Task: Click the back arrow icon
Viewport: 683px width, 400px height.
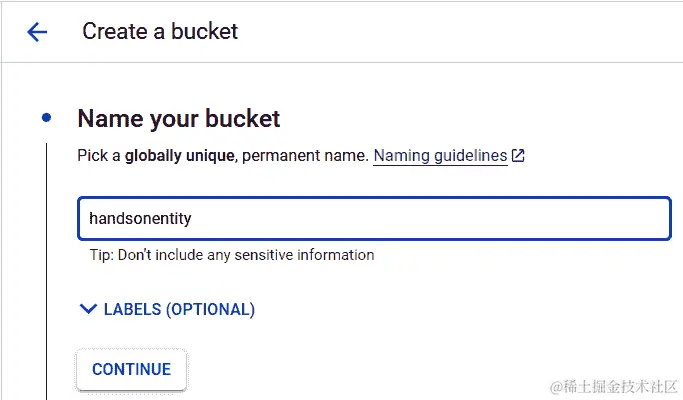Action: point(37,32)
